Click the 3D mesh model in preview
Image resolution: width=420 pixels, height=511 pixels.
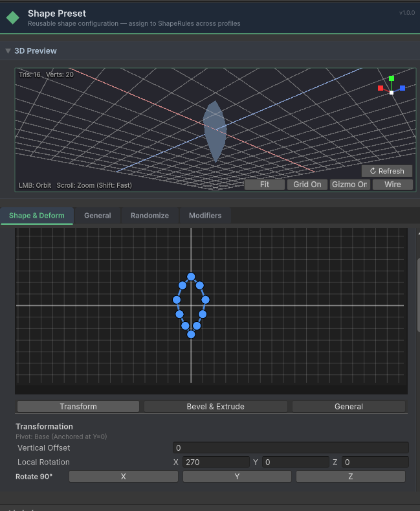[x=214, y=131]
